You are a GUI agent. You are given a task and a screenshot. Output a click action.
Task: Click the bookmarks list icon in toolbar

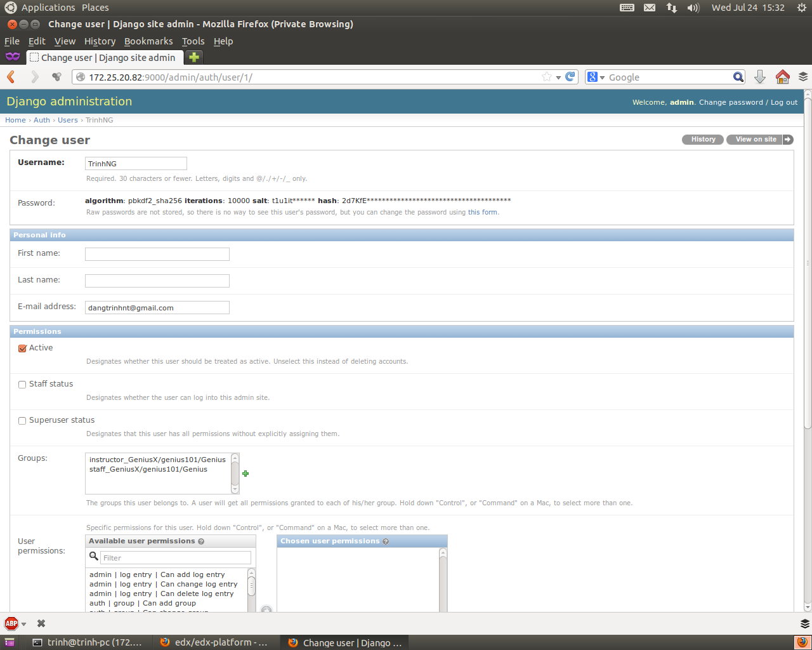tap(803, 77)
